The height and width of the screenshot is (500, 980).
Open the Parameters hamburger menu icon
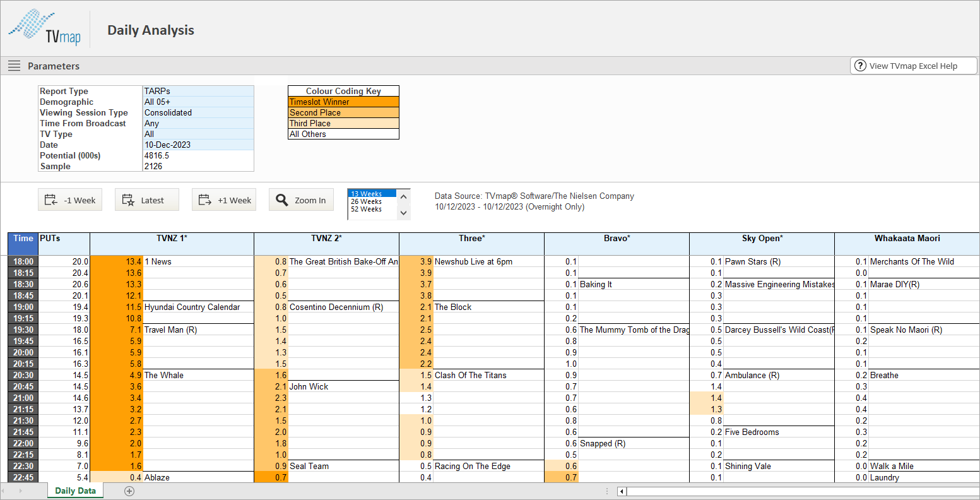14,66
